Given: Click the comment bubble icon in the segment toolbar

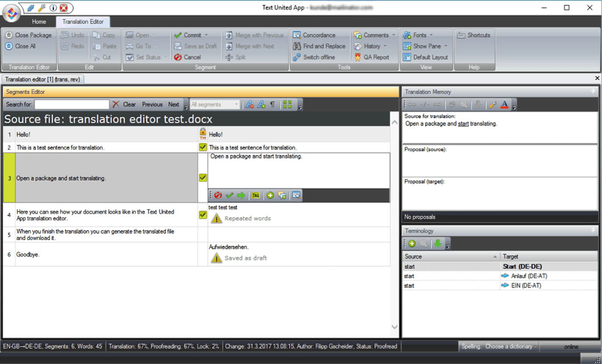Looking at the screenshot, I should pyautogui.click(x=282, y=195).
